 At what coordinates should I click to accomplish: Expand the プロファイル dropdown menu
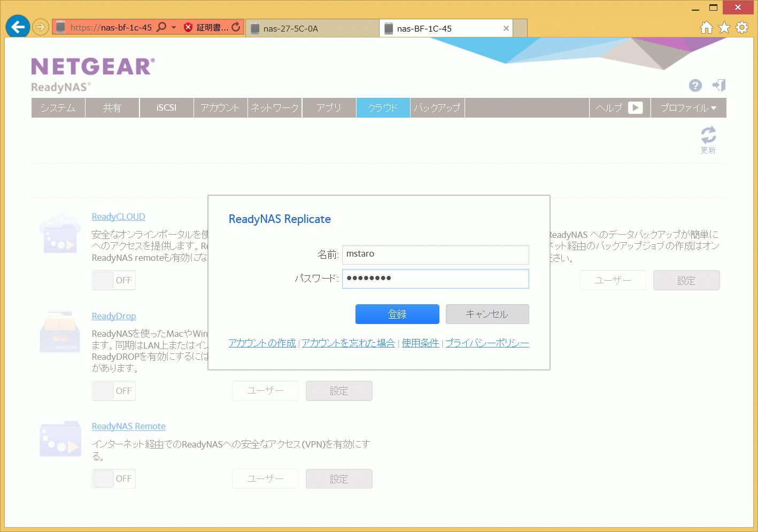688,108
